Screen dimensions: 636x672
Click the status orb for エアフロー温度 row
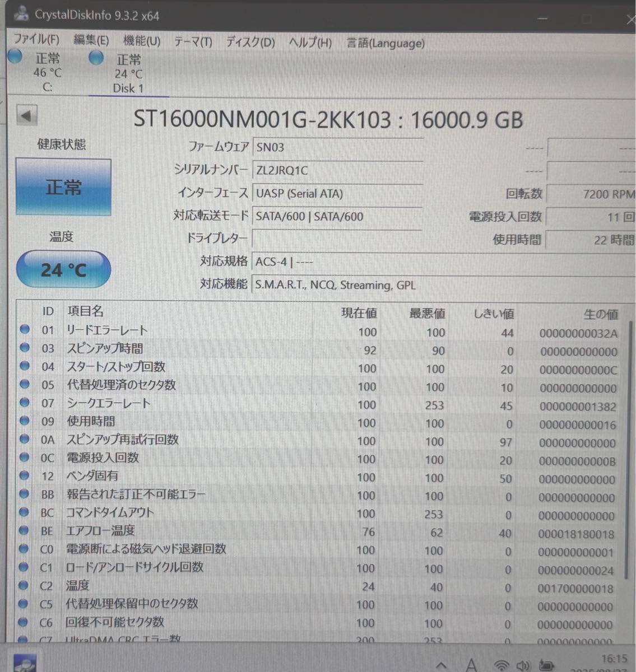click(24, 530)
